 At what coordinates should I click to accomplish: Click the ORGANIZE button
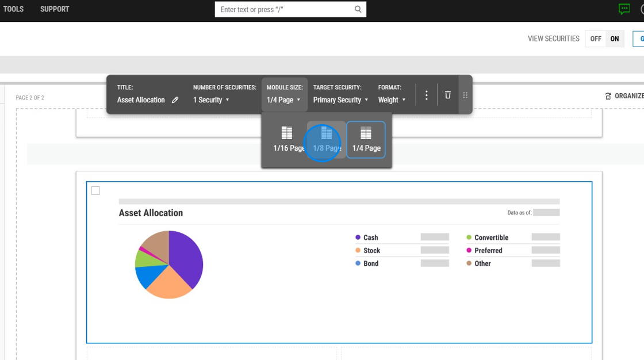point(624,96)
